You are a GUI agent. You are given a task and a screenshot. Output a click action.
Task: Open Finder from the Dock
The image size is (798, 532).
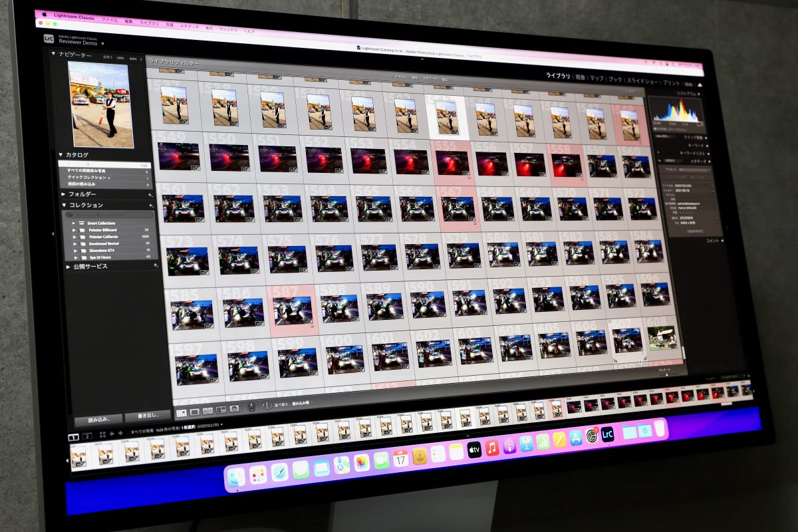click(x=236, y=476)
